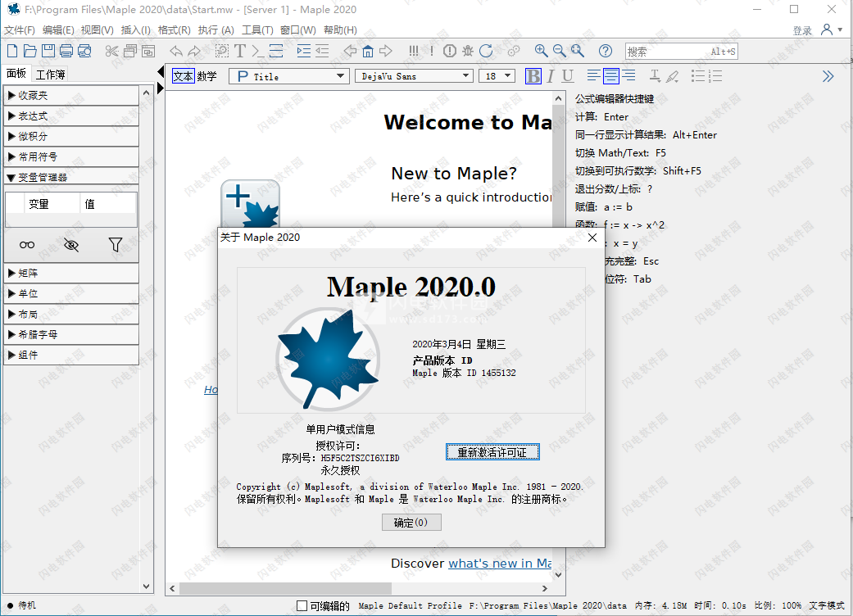The width and height of the screenshot is (853, 616).
Task: Center-align the text
Action: point(611,76)
